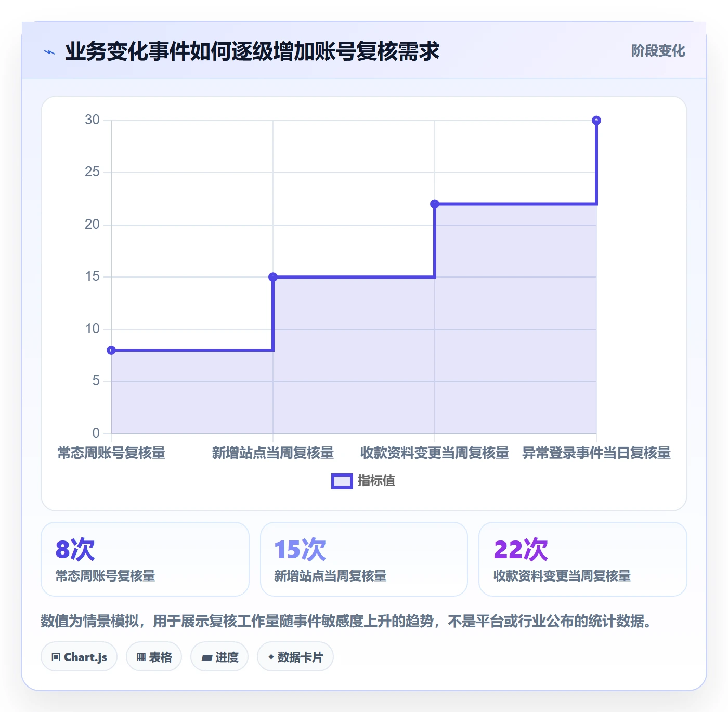
Task: Click the 新增站点当周复核量 x-axis label
Action: point(273,453)
